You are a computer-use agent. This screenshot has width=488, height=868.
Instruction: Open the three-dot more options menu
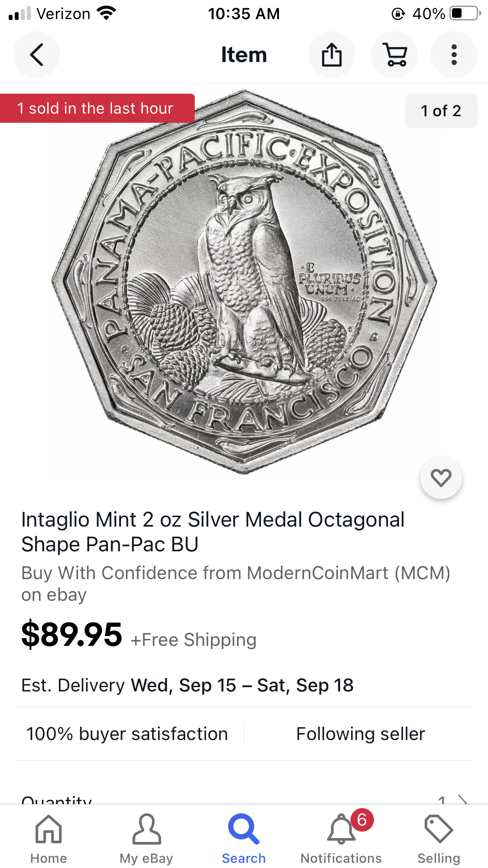point(454,55)
